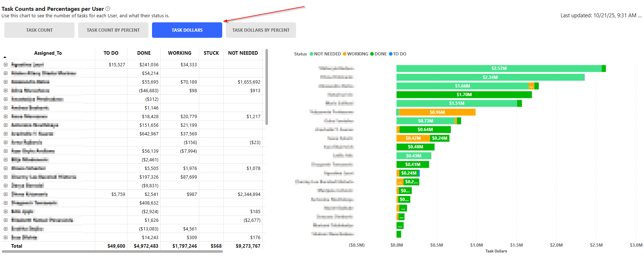Switch to the TASK COUNT view
The height and width of the screenshot is (256, 644).
(39, 30)
